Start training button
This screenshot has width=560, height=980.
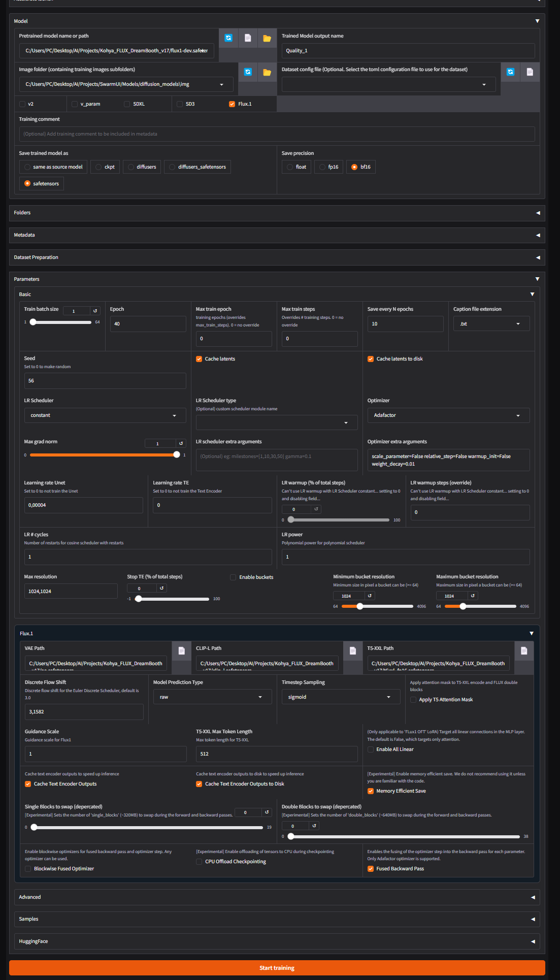[277, 968]
